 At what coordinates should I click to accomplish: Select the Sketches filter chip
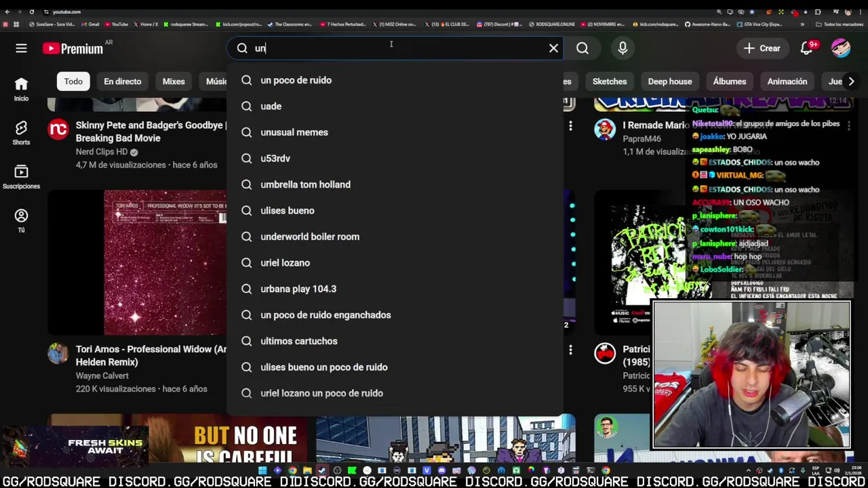pos(610,81)
